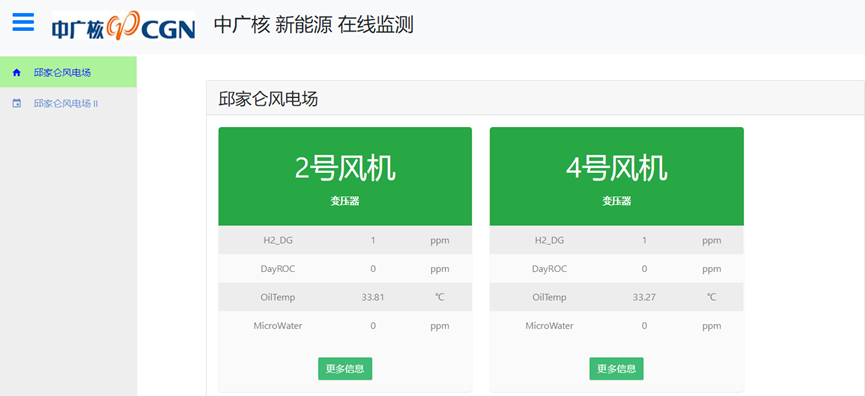Select the OilTemp row showing 33.81
Screen dimensions: 865x396
click(345, 297)
